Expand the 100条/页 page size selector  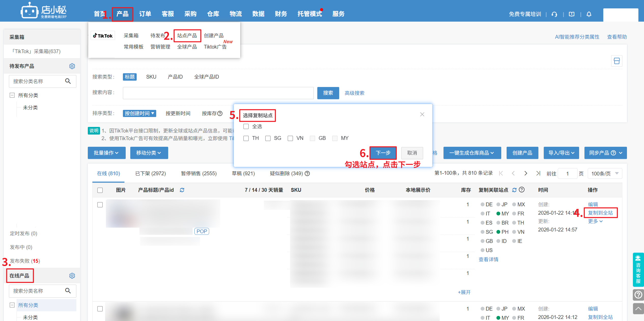[605, 173]
